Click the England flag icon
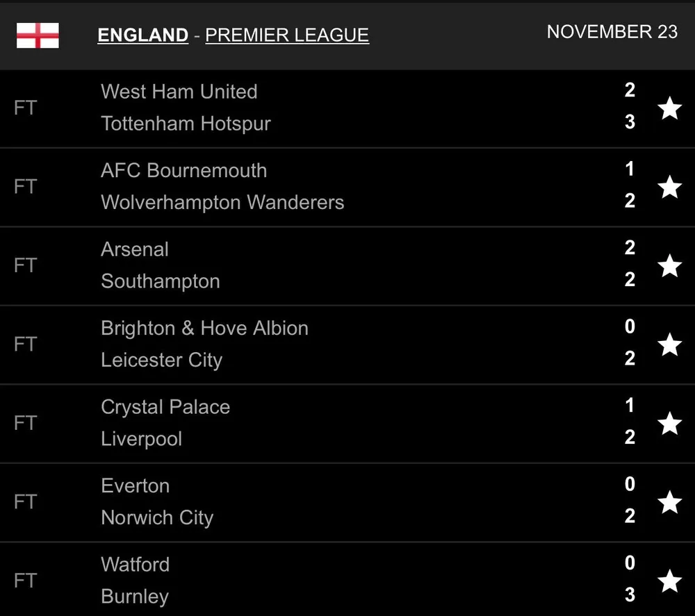The image size is (695, 616). [x=38, y=35]
